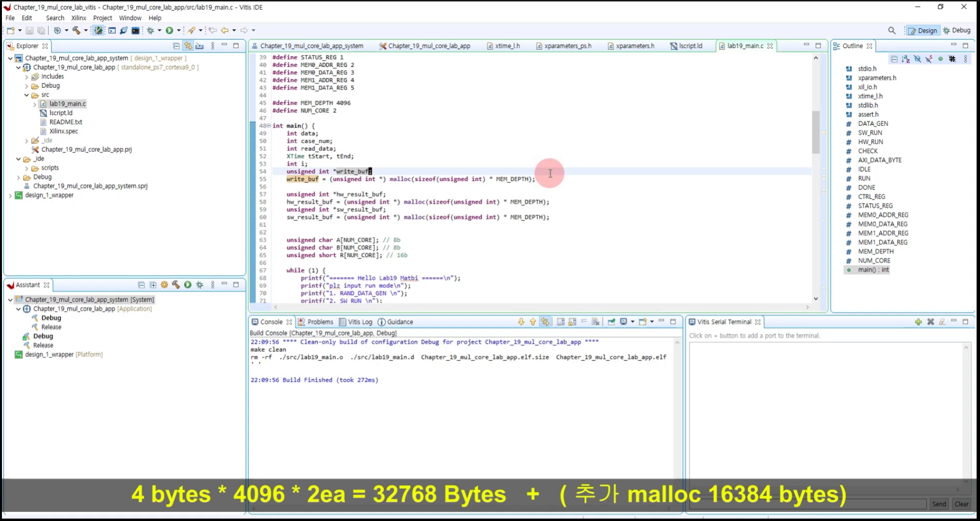
Task: Click the Build hammer icon in toolbar
Action: click(x=76, y=30)
